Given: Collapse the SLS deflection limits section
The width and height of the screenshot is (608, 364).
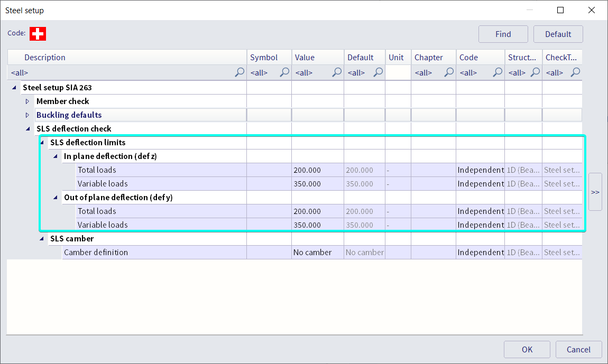Looking at the screenshot, I should coord(41,142).
